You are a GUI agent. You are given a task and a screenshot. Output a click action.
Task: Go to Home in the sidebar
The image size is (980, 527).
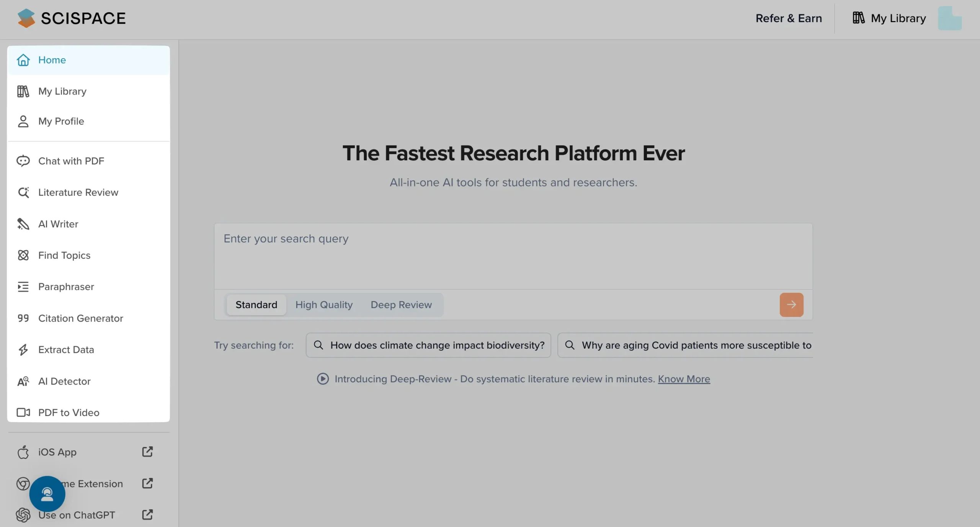[x=88, y=60]
